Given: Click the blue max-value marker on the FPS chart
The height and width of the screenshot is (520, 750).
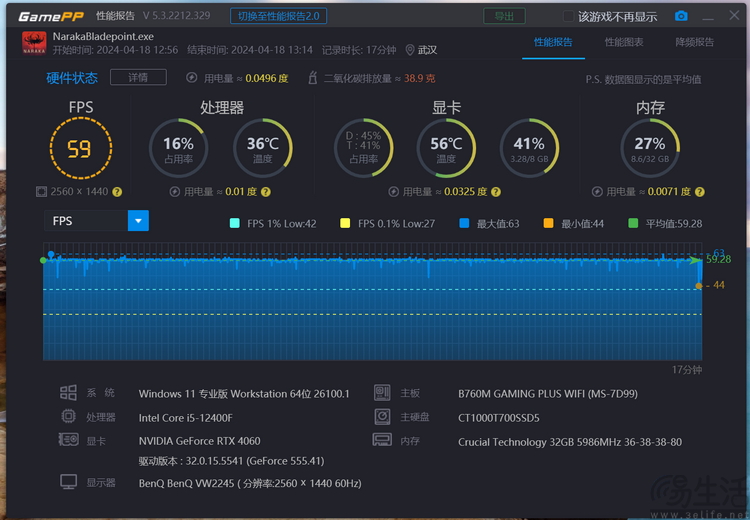Looking at the screenshot, I should tap(51, 254).
